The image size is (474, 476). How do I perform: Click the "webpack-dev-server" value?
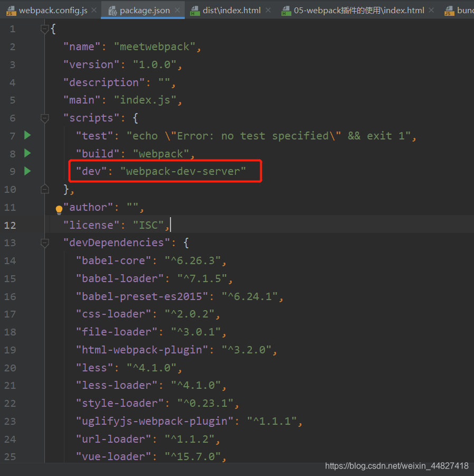183,172
